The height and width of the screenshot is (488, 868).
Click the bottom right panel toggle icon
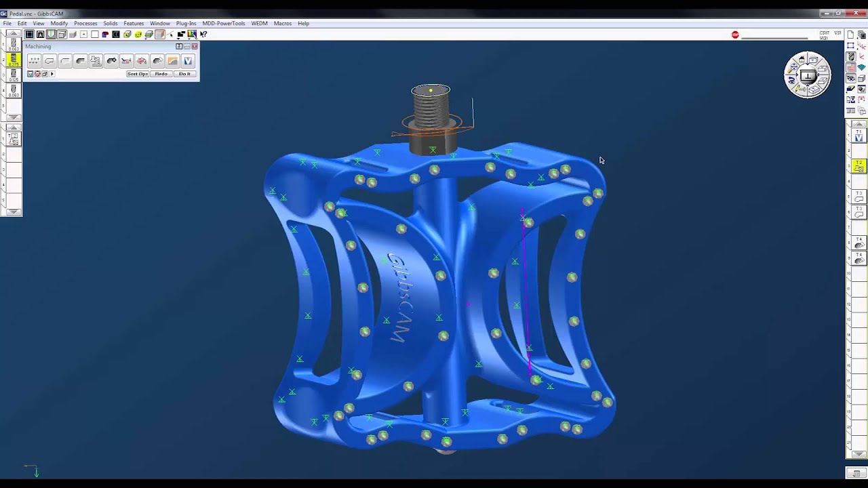(856, 473)
